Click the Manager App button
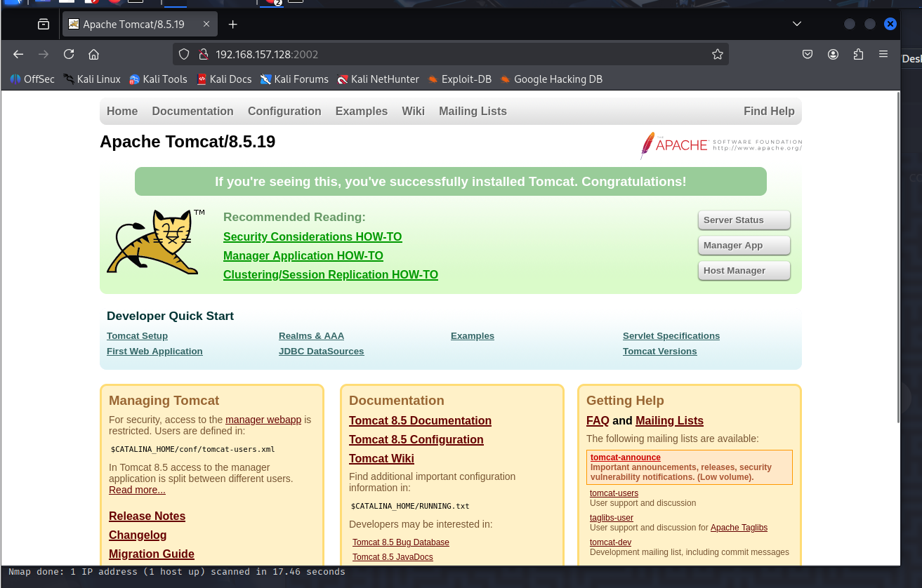The height and width of the screenshot is (588, 922). [744, 245]
